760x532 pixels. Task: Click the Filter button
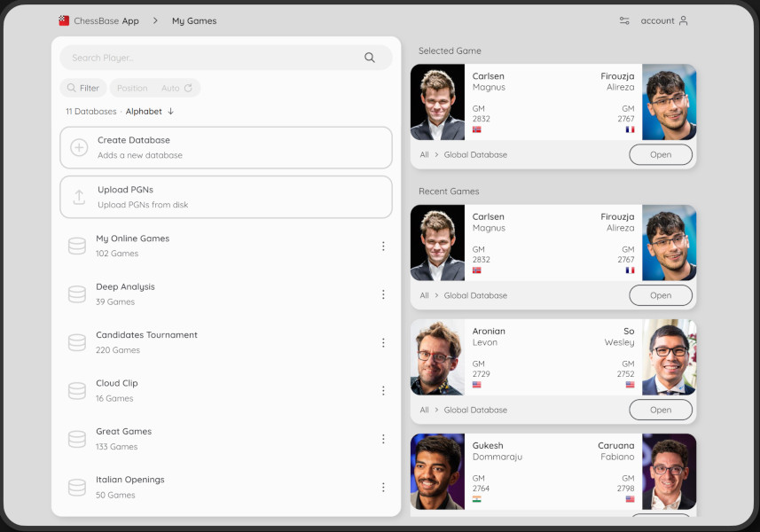point(83,88)
